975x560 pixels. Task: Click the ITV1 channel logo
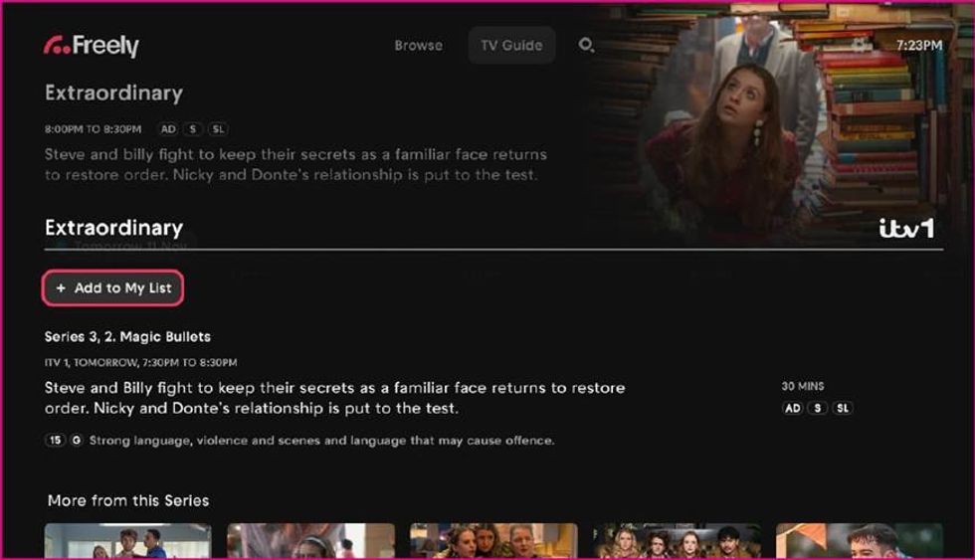tap(906, 228)
